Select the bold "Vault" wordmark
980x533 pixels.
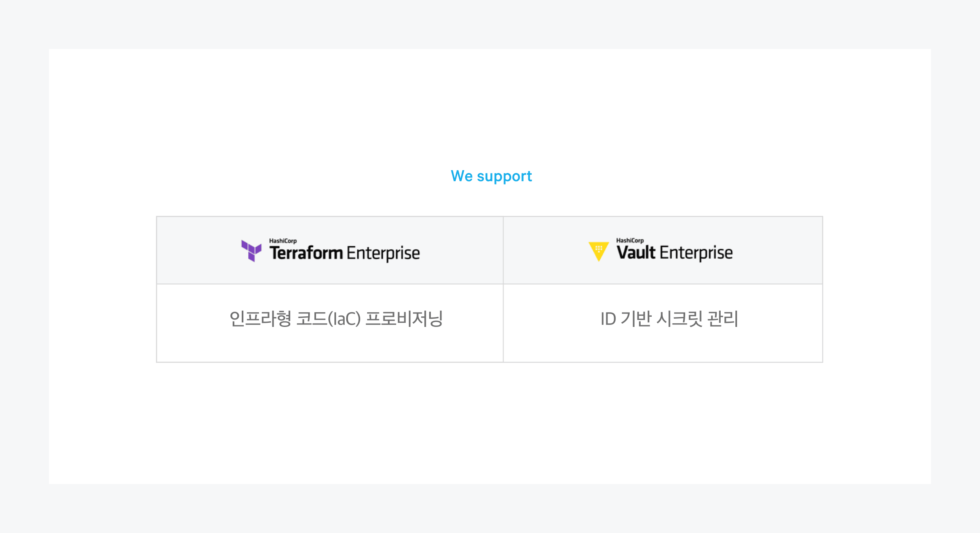(636, 253)
